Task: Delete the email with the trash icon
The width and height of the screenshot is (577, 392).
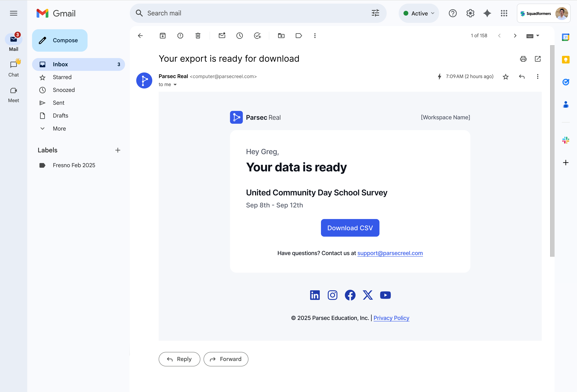Action: pos(198,36)
